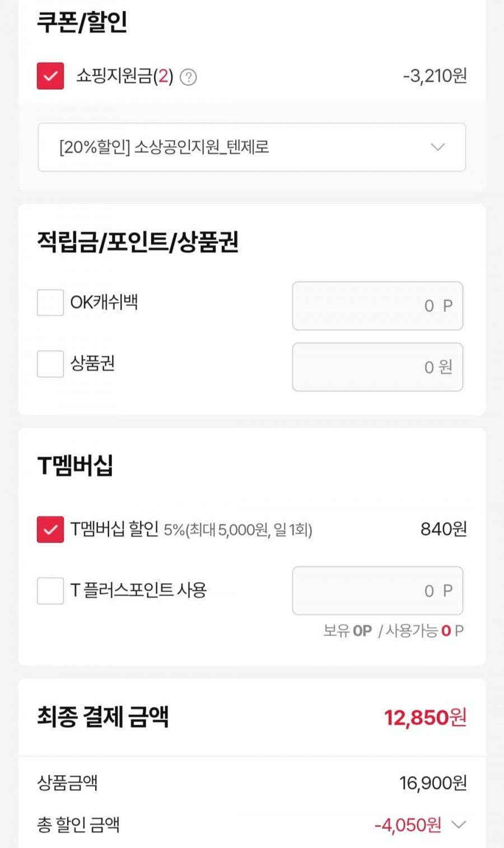Enable the OK캐쉬백 checkbox
The image size is (504, 848).
[50, 303]
